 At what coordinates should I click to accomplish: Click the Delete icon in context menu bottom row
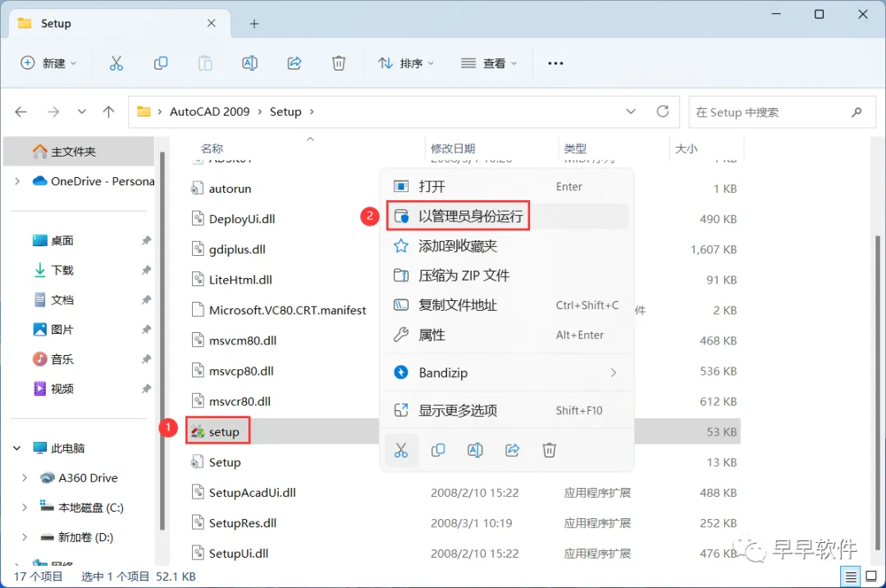pos(549,450)
